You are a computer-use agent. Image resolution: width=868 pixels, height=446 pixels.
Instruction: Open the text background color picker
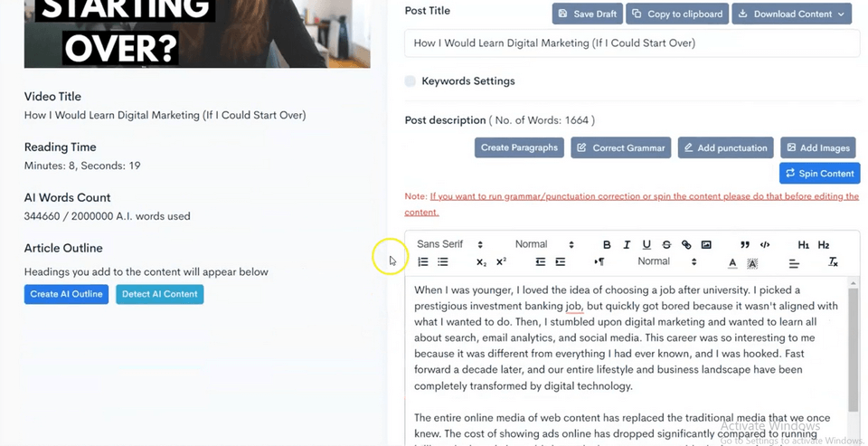(752, 263)
